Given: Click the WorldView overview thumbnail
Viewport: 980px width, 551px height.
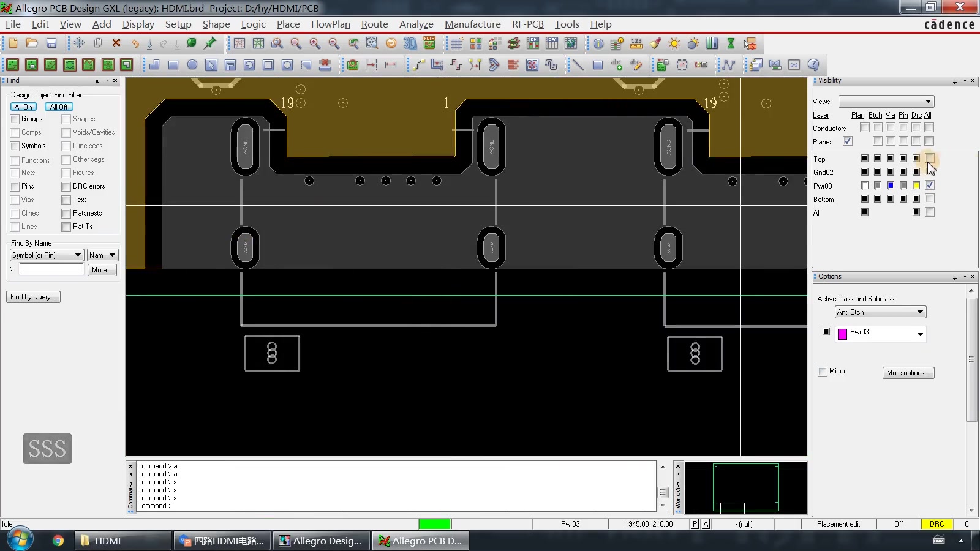Looking at the screenshot, I should [745, 487].
